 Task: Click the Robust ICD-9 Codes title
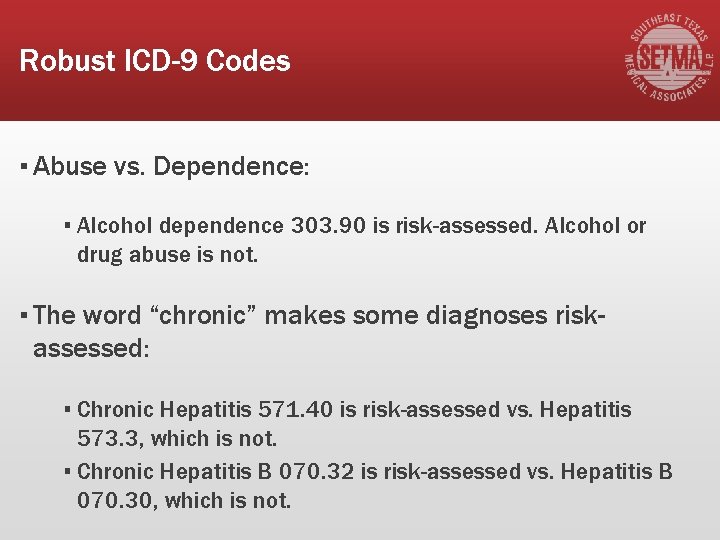coord(155,61)
